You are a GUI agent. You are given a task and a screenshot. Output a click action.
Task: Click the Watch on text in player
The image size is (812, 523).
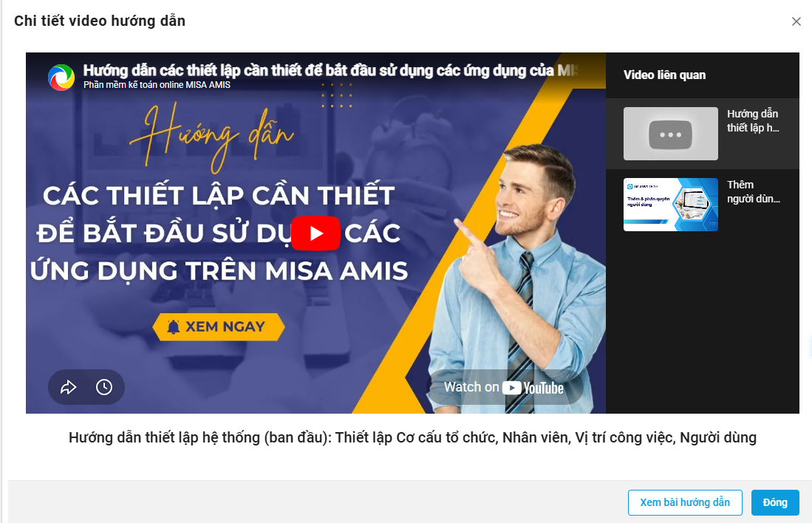[471, 387]
